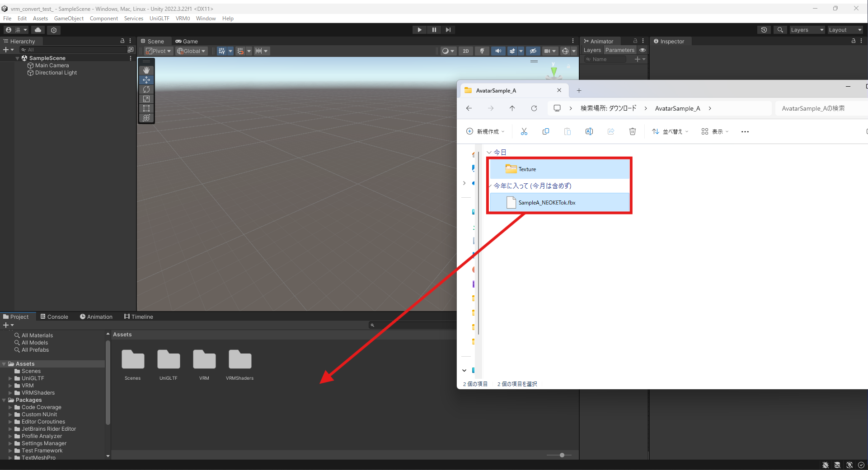The image size is (868, 470).
Task: Open the Unity cloud services icon
Action: [x=38, y=30]
